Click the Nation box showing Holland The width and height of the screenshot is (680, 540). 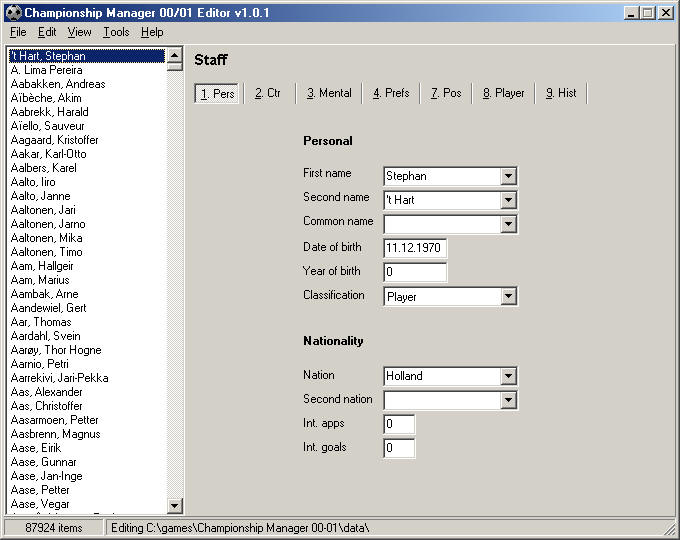(x=442, y=376)
